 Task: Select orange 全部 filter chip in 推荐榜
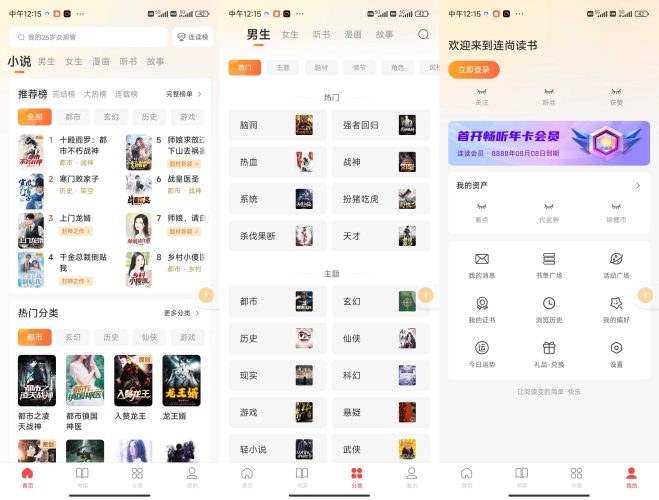click(x=34, y=117)
